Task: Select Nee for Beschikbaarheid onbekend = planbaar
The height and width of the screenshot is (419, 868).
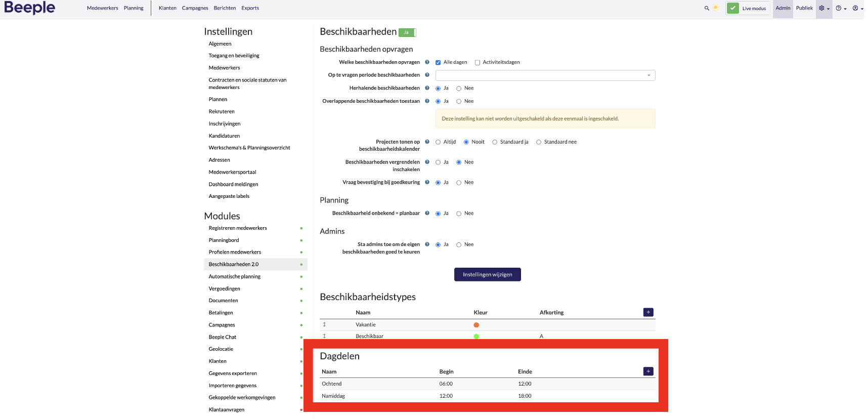Action: pos(459,214)
